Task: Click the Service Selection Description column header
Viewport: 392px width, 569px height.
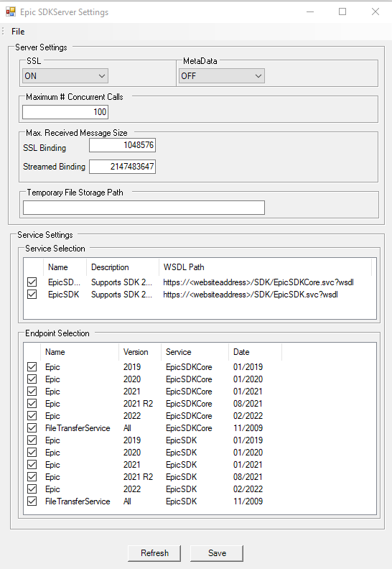Action: coord(123,267)
